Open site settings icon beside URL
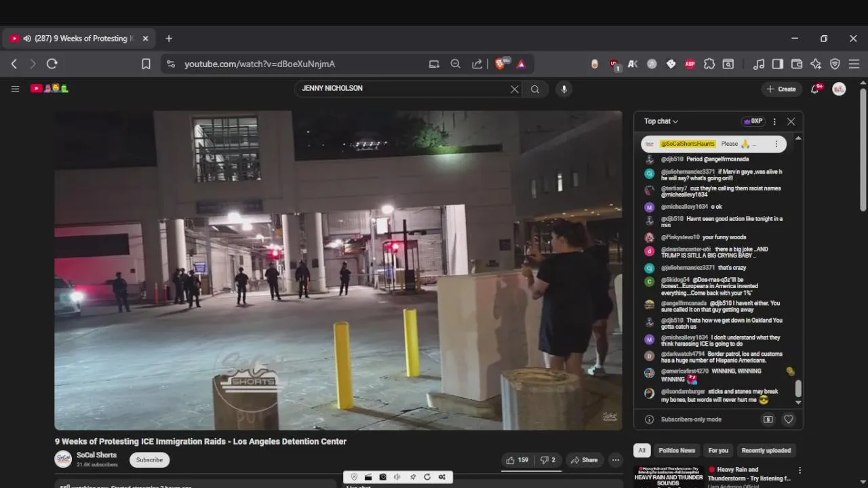 click(x=171, y=64)
